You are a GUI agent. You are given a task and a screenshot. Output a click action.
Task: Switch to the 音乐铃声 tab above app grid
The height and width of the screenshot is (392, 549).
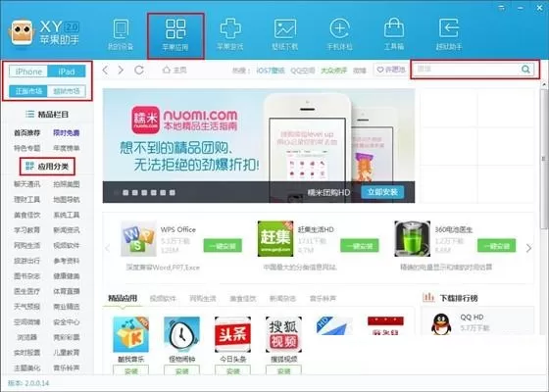(x=323, y=299)
